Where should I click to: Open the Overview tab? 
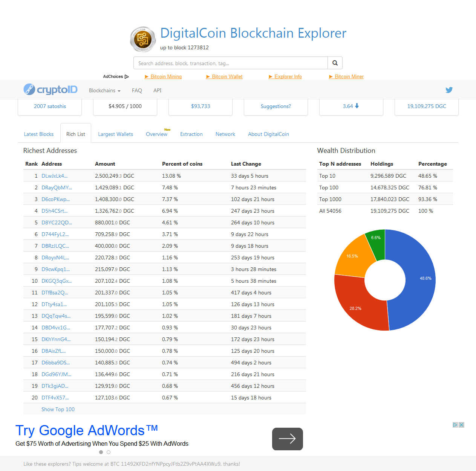156,134
